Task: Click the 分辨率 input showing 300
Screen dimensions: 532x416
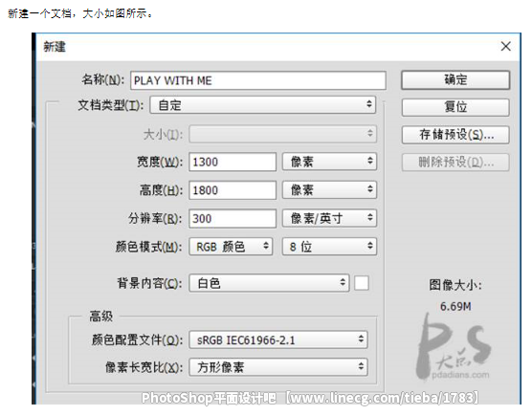Action: point(233,218)
